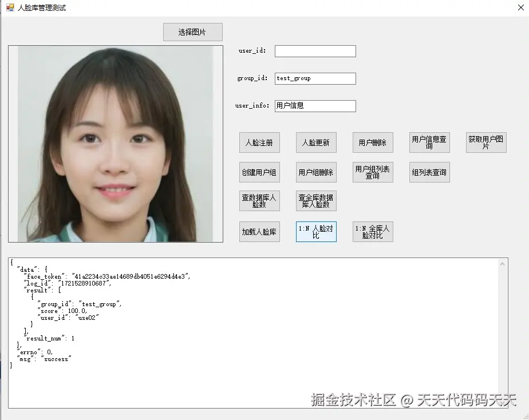Click the user_info field showing 用户信息
The image size is (529, 420).
(315, 106)
